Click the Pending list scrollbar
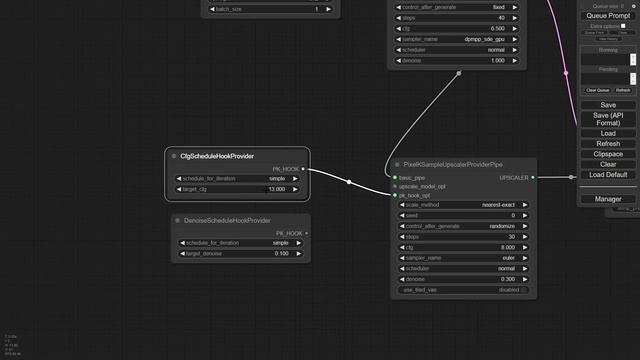Screen dimensions: 640x360 click(633, 79)
